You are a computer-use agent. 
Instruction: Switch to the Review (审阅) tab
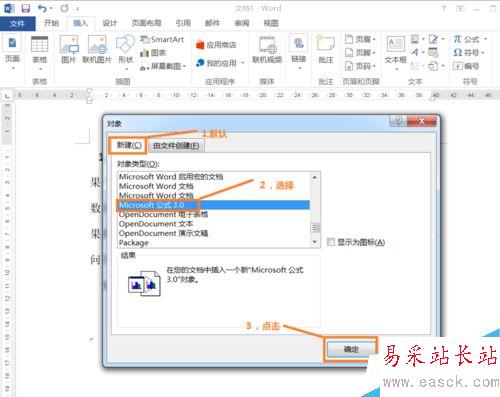click(x=242, y=23)
